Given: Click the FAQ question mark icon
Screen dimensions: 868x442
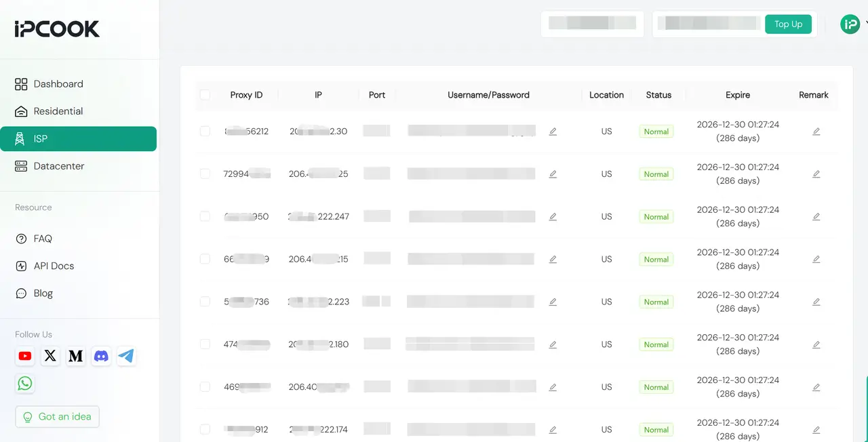Looking at the screenshot, I should (21, 239).
